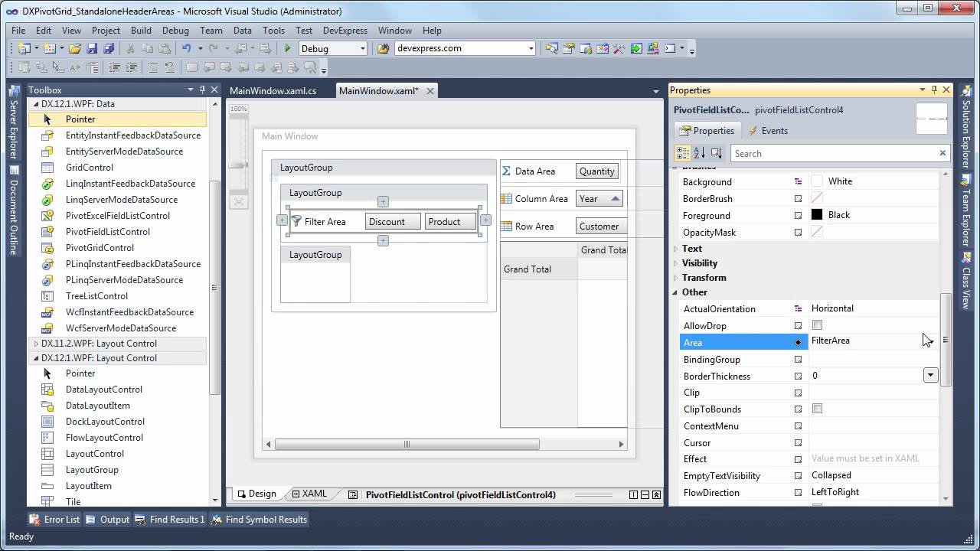Clear the Properties search box with X
The image size is (980, 551).
tap(942, 153)
